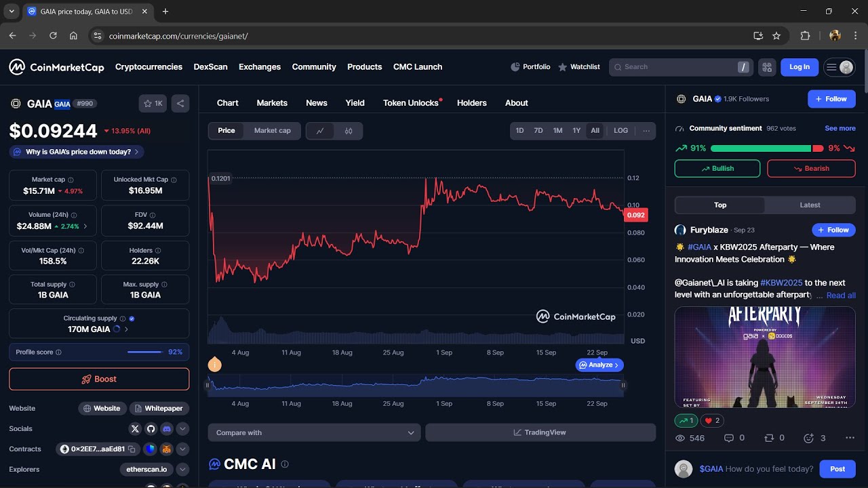The image size is (868, 488).
Task: Click the Market cap info icon
Action: (x=71, y=180)
